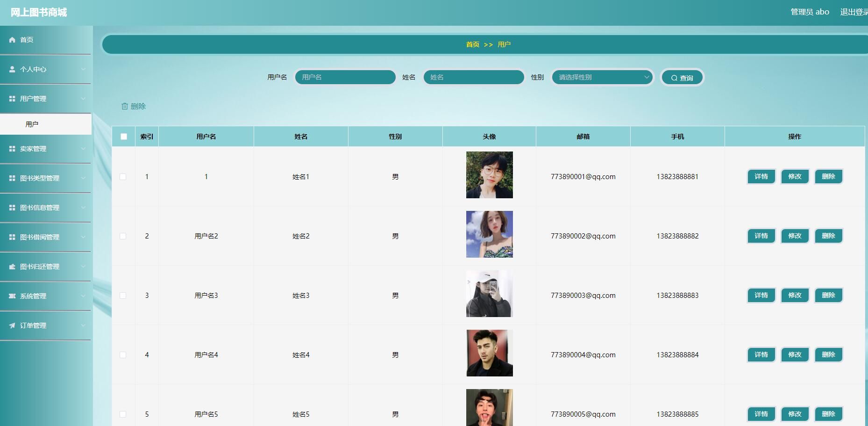The height and width of the screenshot is (426, 868).
Task: Click the avatar thumbnail of user 姓名1
Action: pyautogui.click(x=489, y=175)
